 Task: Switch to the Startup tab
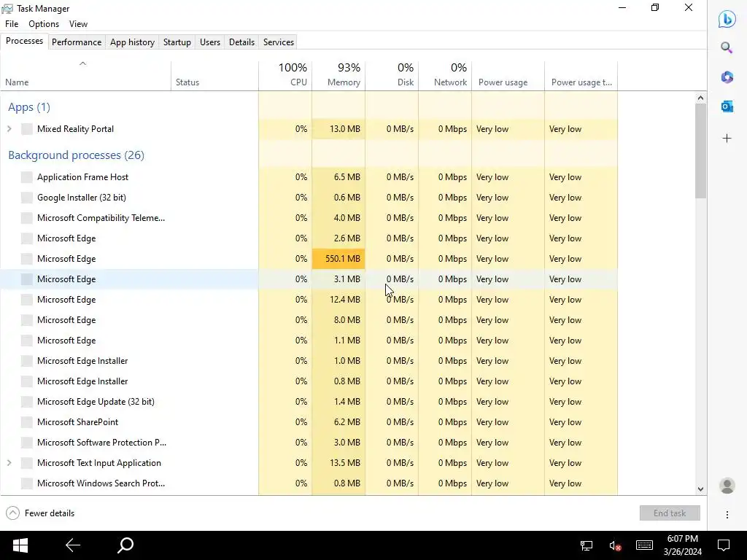[x=177, y=42]
